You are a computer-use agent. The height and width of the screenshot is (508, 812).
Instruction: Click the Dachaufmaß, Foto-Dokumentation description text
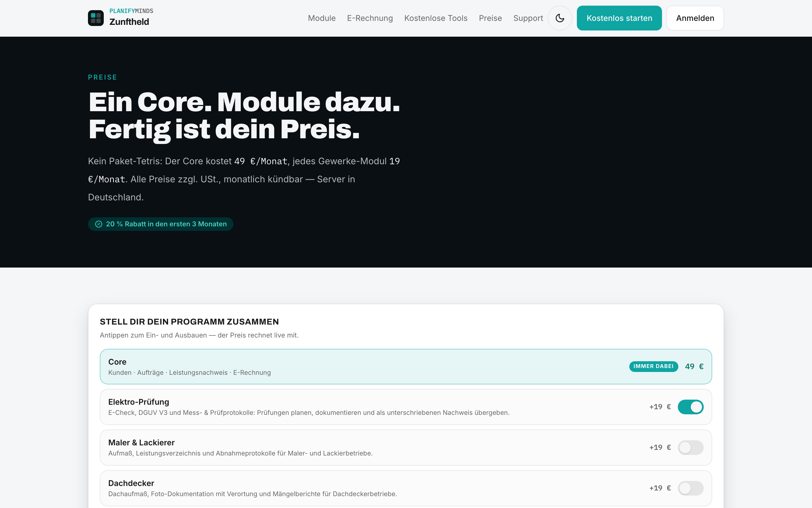tap(252, 494)
